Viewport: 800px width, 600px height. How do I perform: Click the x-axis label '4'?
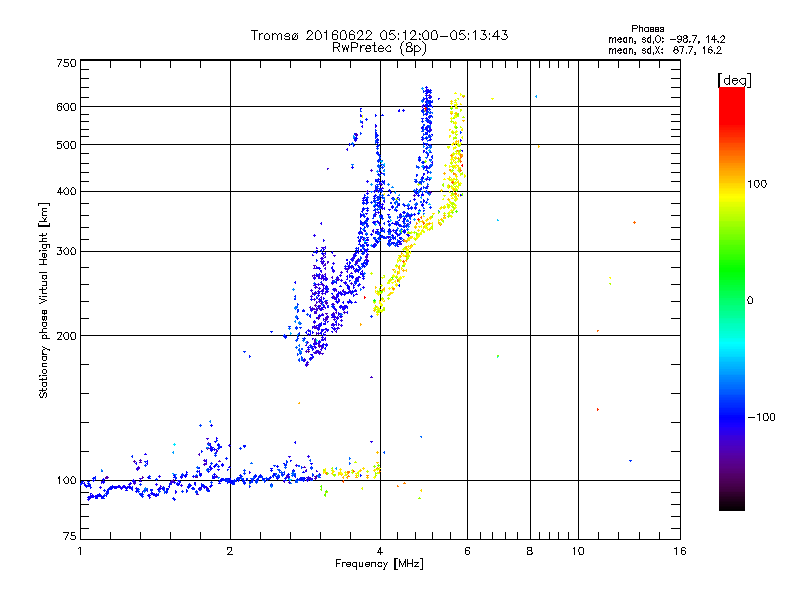pyautogui.click(x=380, y=551)
